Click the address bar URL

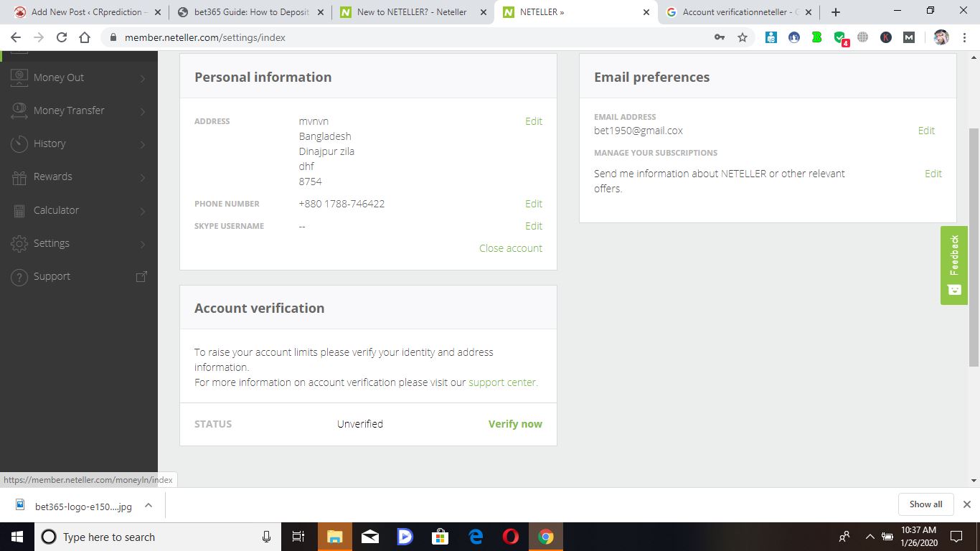click(x=205, y=37)
